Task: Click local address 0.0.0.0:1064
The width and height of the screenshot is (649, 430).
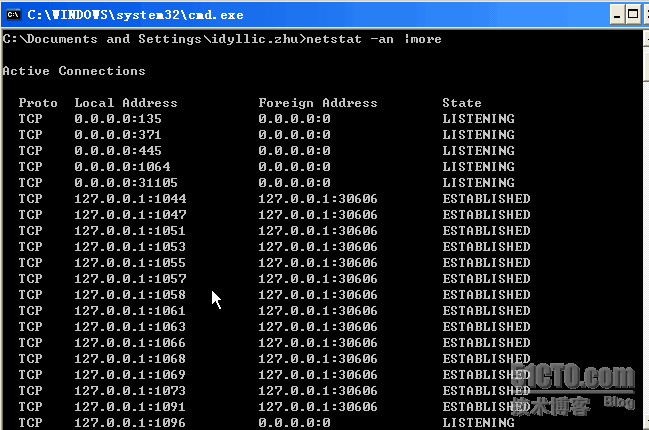Action: [x=123, y=167]
